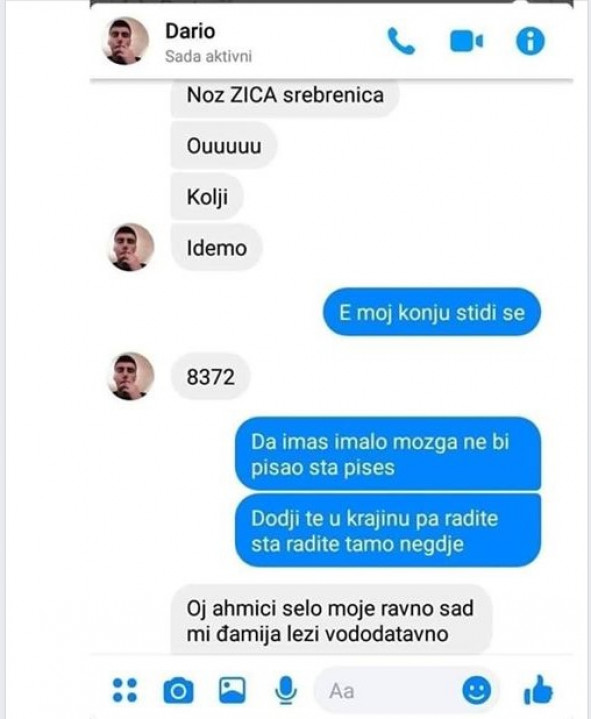This screenshot has width=591, height=719.
Task: Select the "Idemo" message bubble
Action: pos(216,248)
